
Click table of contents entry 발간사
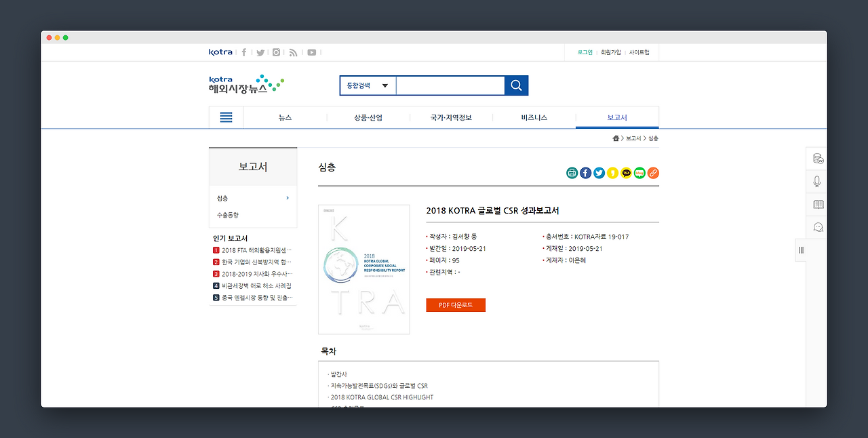(339, 374)
